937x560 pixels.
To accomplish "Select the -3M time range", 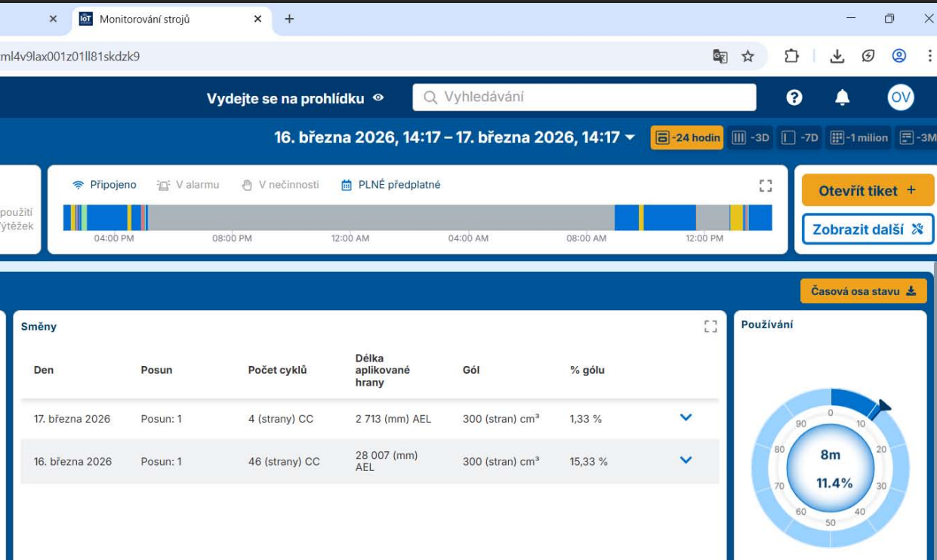I will click(917, 137).
